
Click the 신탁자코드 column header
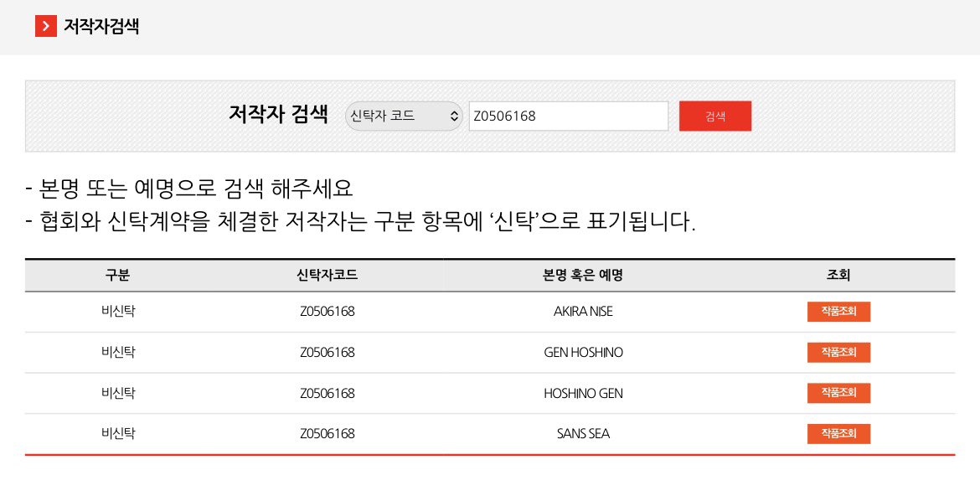327,275
